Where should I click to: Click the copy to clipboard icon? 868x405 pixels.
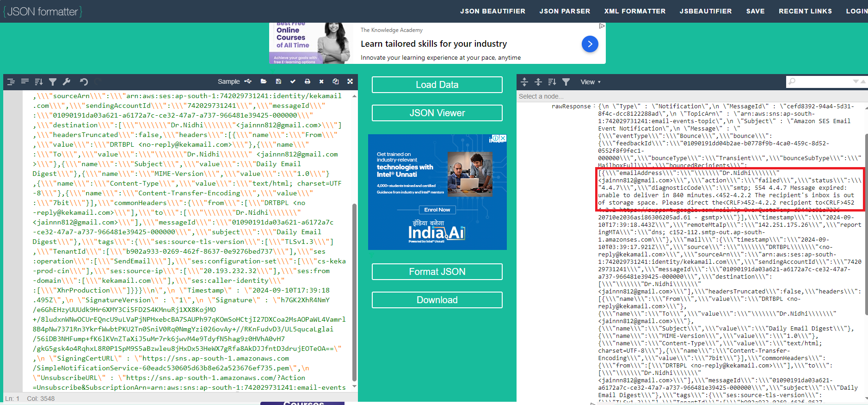tap(336, 81)
